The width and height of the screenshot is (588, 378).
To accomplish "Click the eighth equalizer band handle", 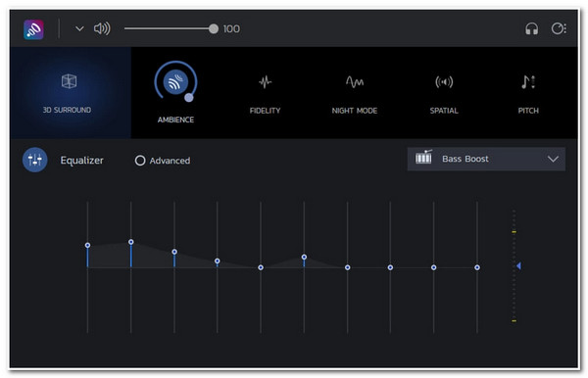I will click(390, 267).
